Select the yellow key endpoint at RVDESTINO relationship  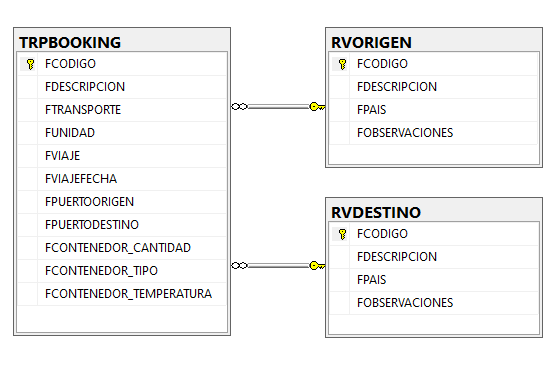317,266
